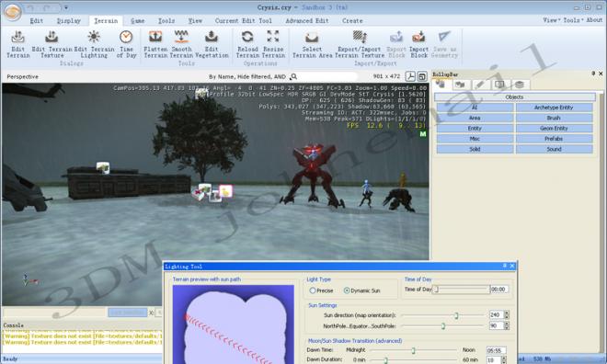Image resolution: width=607 pixels, height=364 pixels.
Task: Click the Archetype Entity button
Action: pos(554,108)
